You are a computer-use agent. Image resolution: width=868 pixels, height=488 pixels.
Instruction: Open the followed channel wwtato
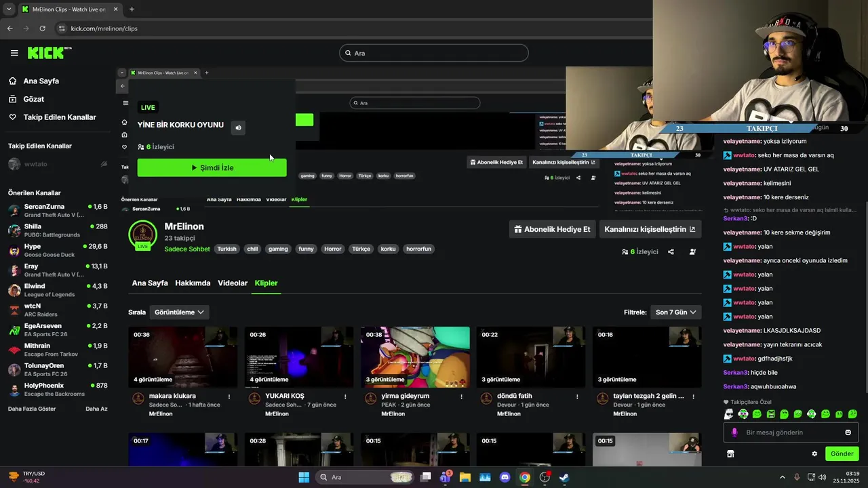tap(58, 164)
